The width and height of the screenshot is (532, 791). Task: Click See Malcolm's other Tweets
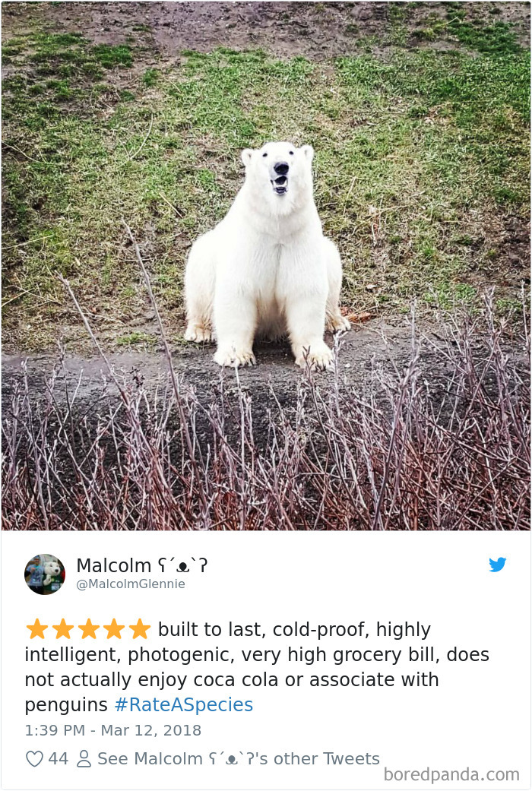pos(238,759)
